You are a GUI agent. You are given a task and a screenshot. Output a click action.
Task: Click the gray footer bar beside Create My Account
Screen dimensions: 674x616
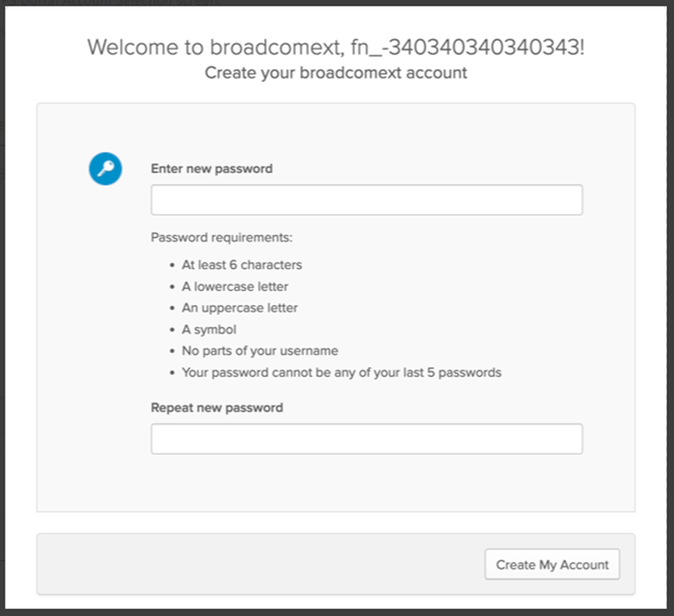pos(258,564)
